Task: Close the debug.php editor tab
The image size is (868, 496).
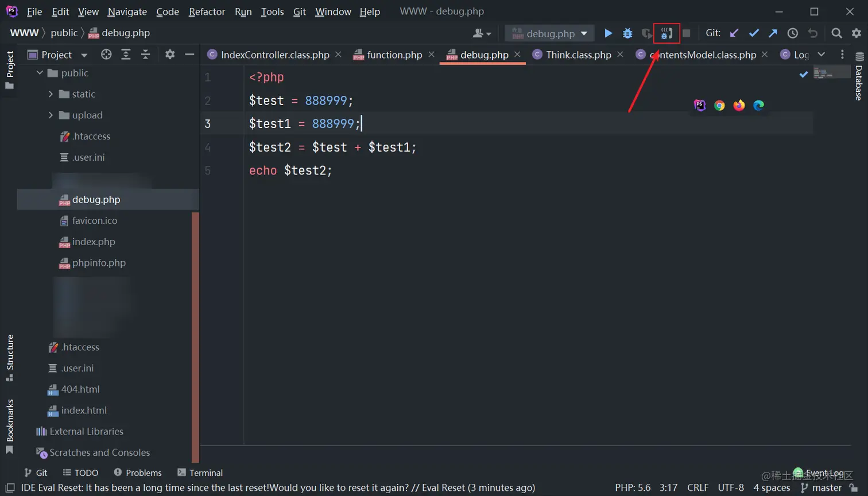Action: 517,54
